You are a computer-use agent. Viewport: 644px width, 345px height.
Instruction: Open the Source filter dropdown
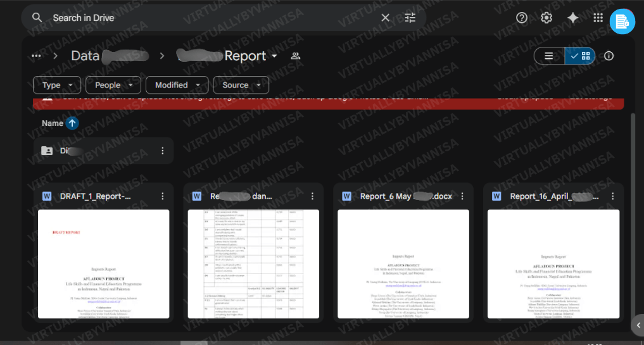click(241, 85)
